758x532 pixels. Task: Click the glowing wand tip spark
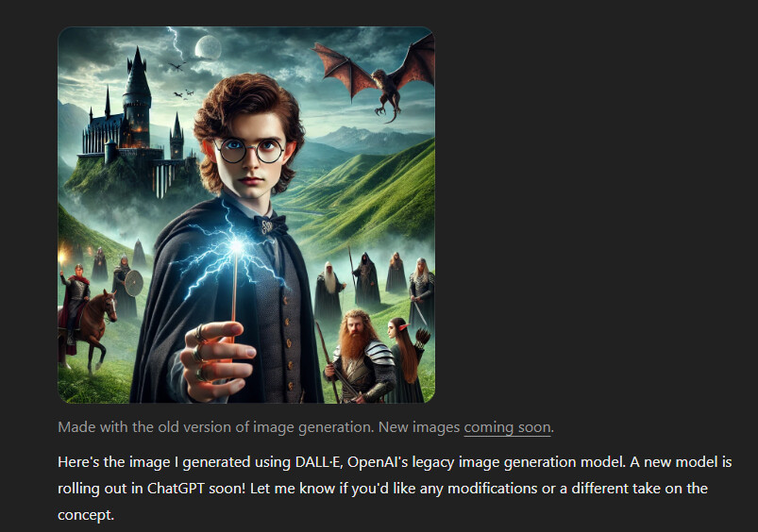click(237, 246)
